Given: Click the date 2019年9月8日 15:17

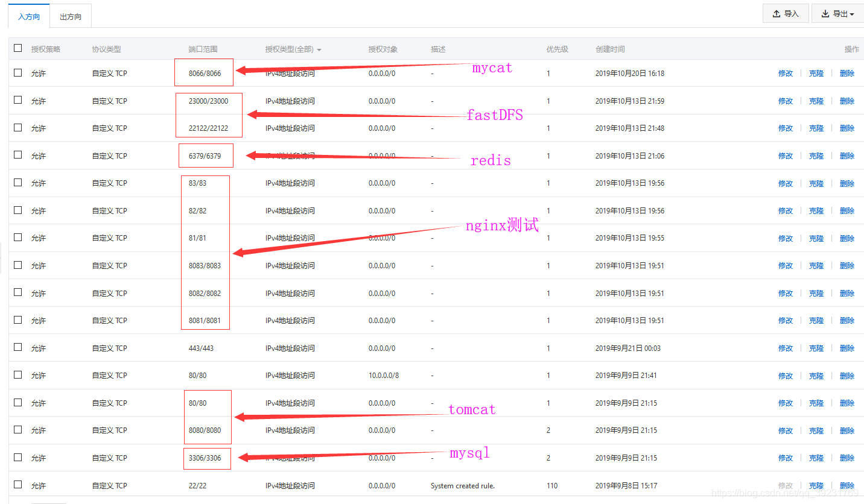Looking at the screenshot, I should [626, 486].
